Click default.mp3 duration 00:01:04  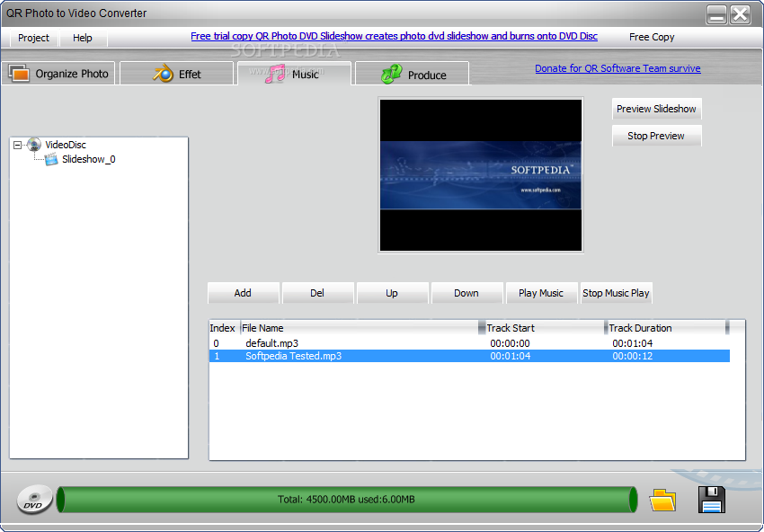[x=633, y=343]
